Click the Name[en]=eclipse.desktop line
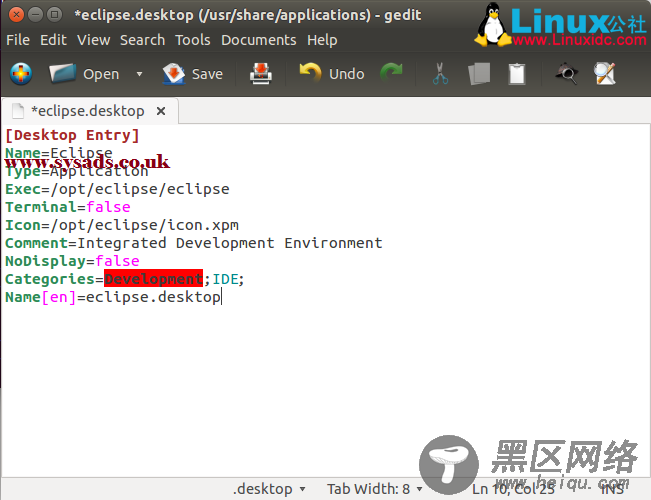This screenshot has width=651, height=500. click(113, 297)
